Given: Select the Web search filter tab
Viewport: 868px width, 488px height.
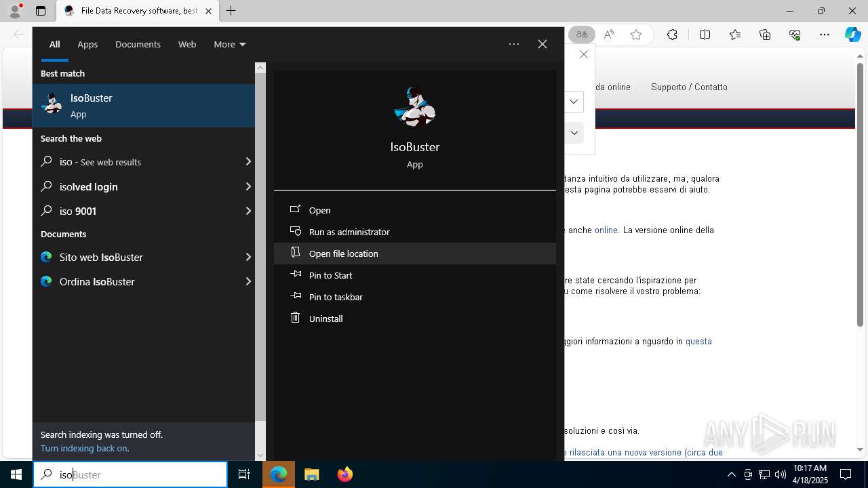Looking at the screenshot, I should tap(187, 44).
